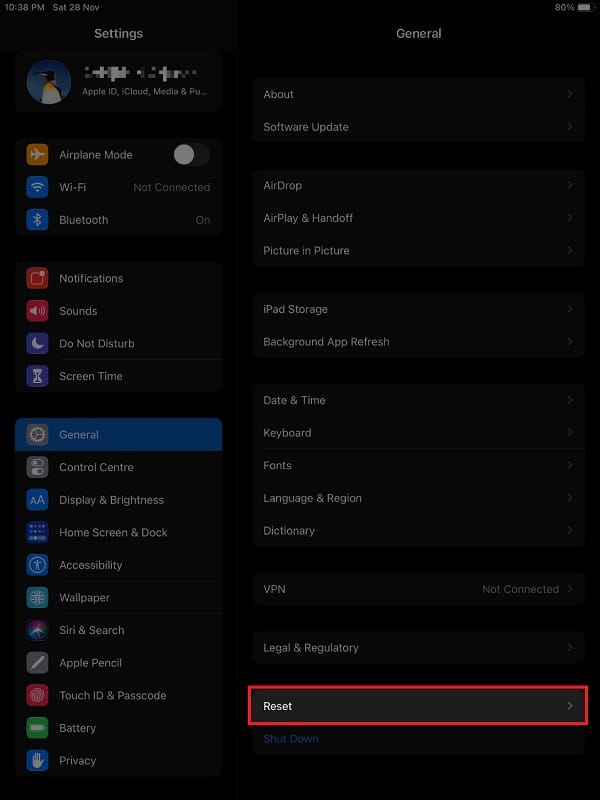Tap the Screen Time hourglass icon
The image size is (600, 800).
pyautogui.click(x=37, y=376)
